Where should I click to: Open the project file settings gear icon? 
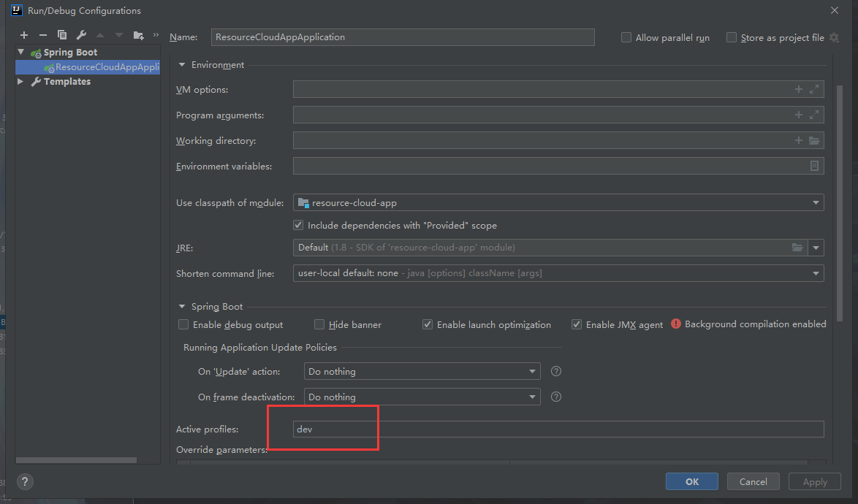pyautogui.click(x=835, y=37)
